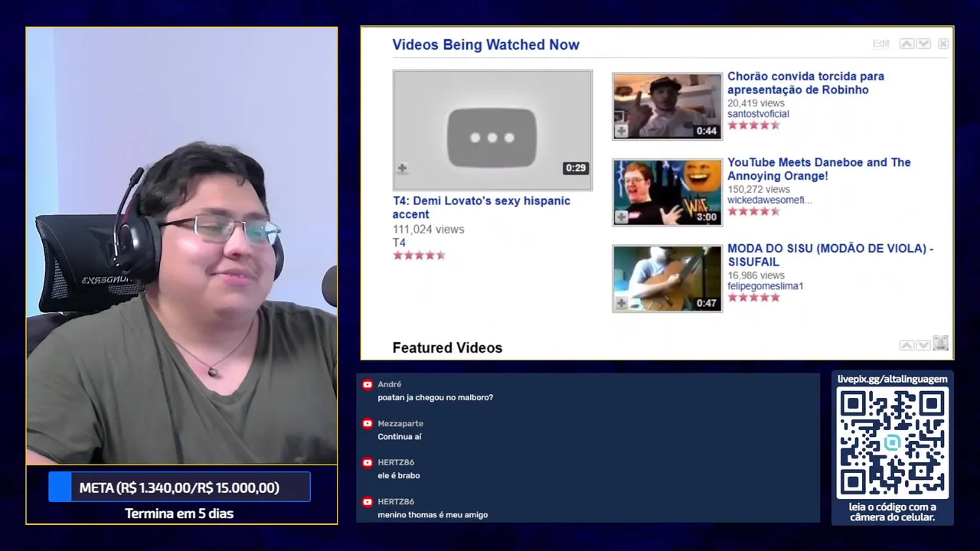Close the Videos Being Watched Now module
The width and height of the screenshot is (980, 551).
943,44
